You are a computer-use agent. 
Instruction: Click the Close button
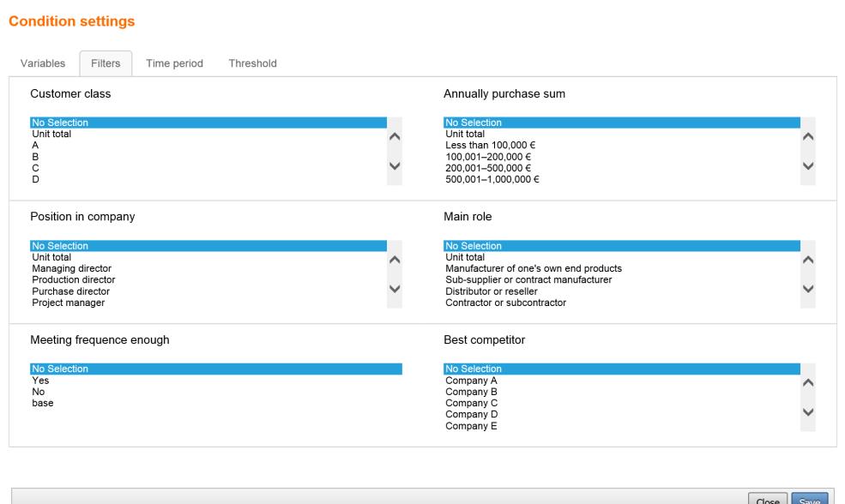[x=768, y=499]
